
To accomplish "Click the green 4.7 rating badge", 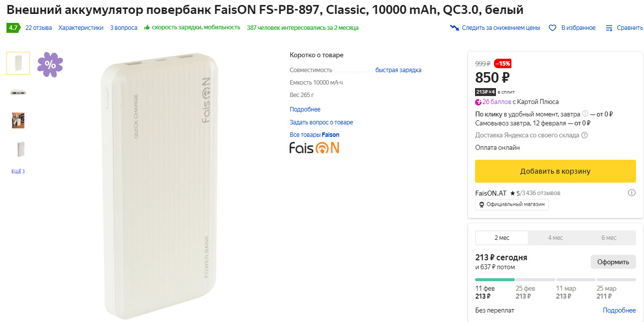I will point(13,28).
